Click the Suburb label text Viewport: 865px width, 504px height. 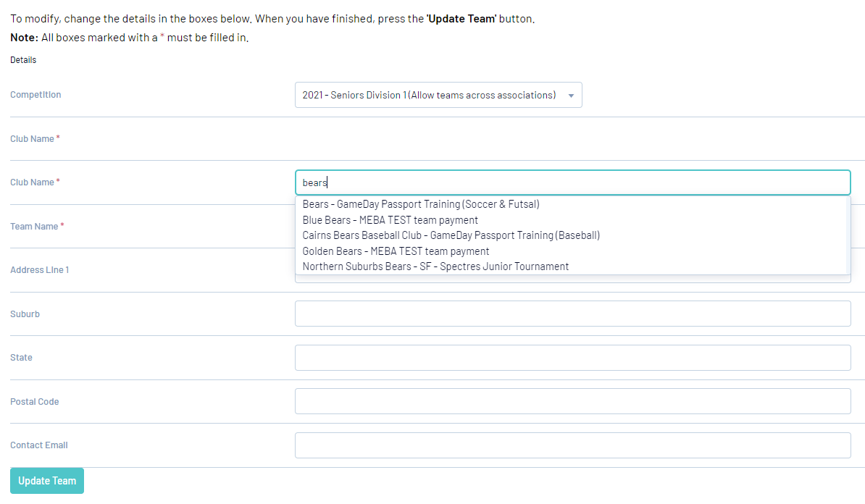point(25,314)
